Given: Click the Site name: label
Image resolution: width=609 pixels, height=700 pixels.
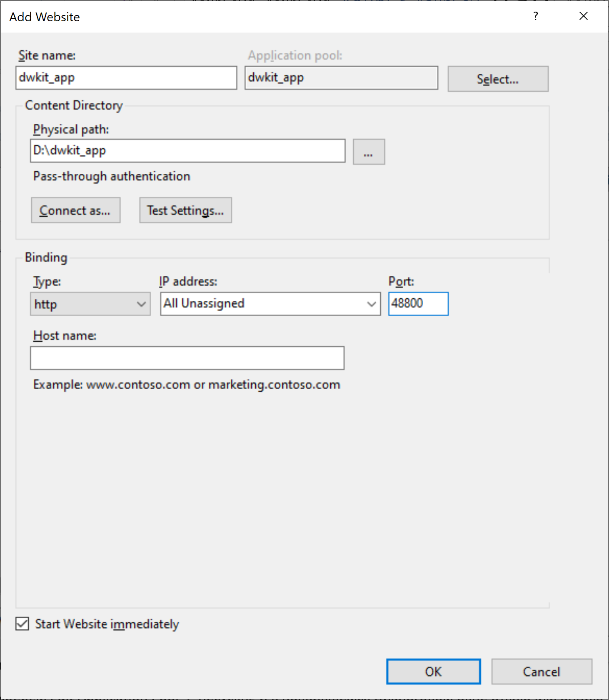Looking at the screenshot, I should (47, 55).
